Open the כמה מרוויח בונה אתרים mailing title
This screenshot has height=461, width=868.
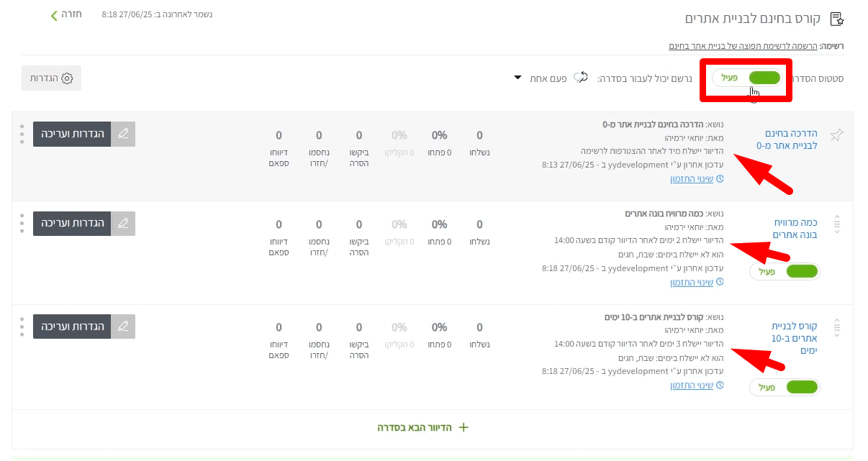coord(795,229)
